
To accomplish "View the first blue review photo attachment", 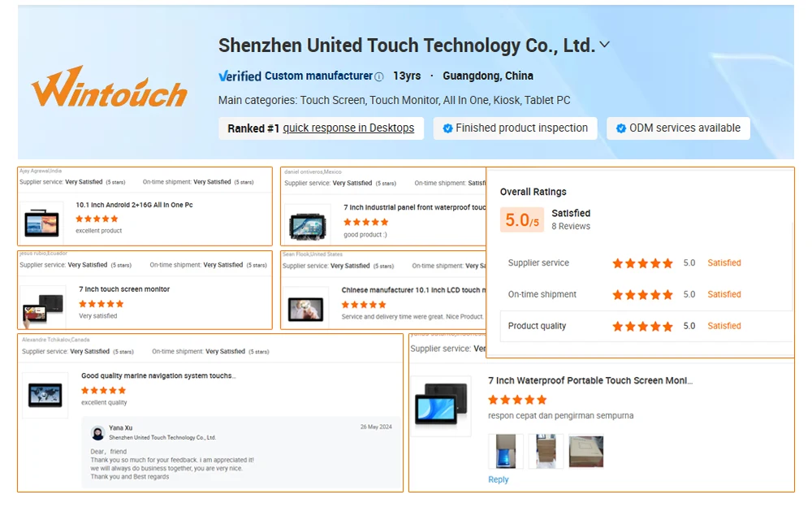I will tap(505, 451).
